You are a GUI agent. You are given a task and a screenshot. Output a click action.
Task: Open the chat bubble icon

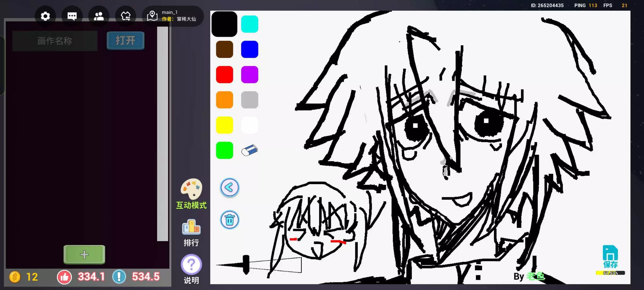(x=72, y=16)
